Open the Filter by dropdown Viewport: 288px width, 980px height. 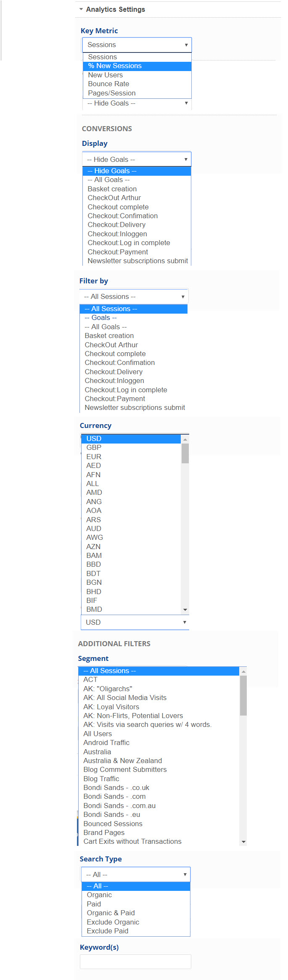134,297
